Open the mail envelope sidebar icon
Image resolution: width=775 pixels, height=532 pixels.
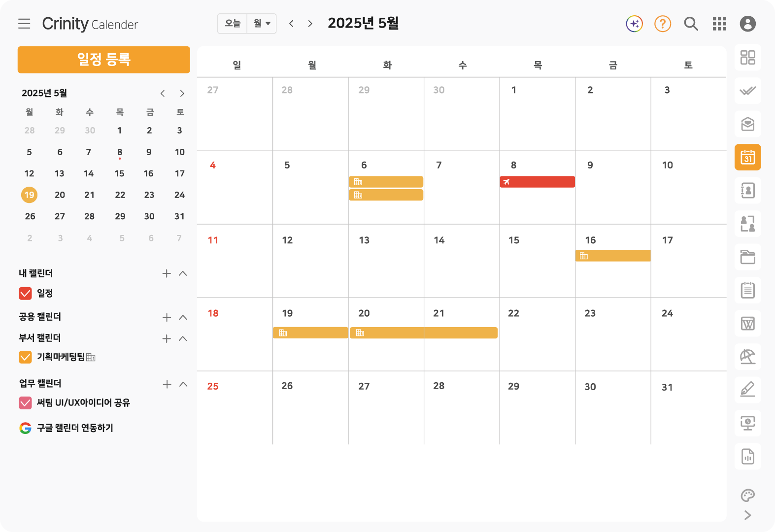tap(747, 124)
